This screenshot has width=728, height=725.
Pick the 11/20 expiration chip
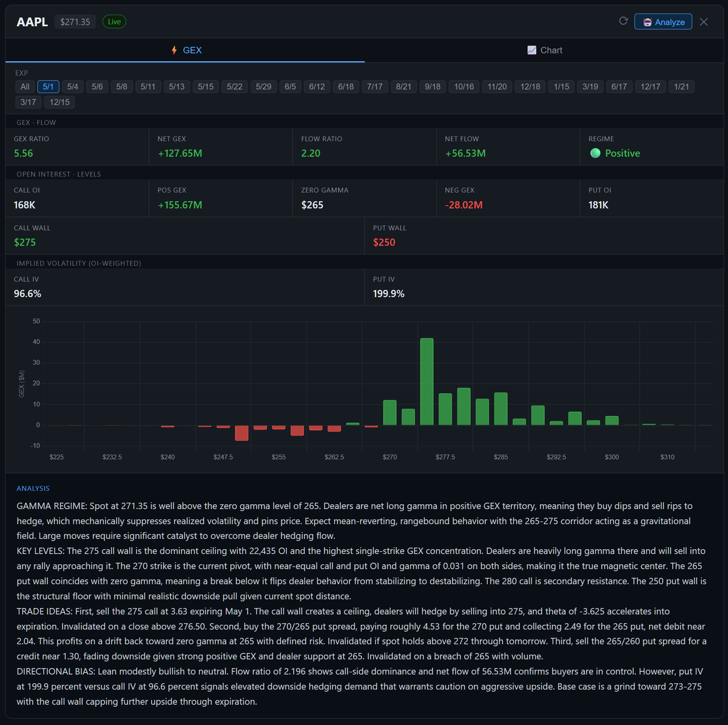[497, 87]
